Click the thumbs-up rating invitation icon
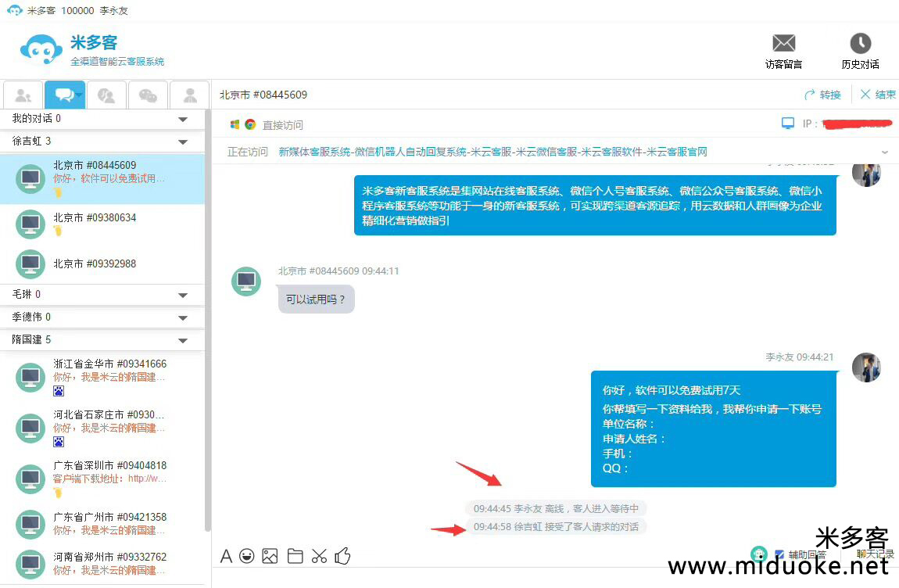Image resolution: width=899 pixels, height=588 pixels. pos(342,556)
